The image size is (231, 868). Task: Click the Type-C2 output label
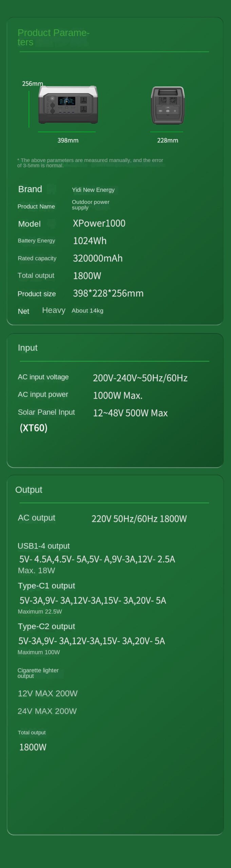pos(46,627)
